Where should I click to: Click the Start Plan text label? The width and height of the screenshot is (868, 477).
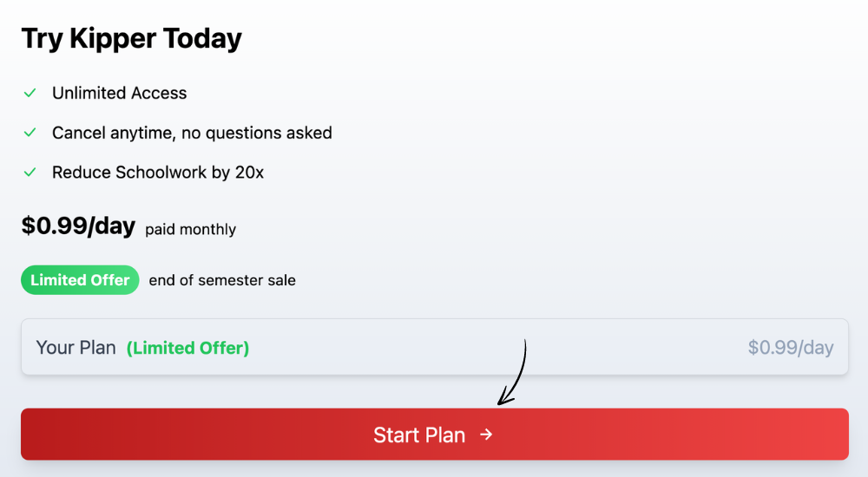pos(419,435)
